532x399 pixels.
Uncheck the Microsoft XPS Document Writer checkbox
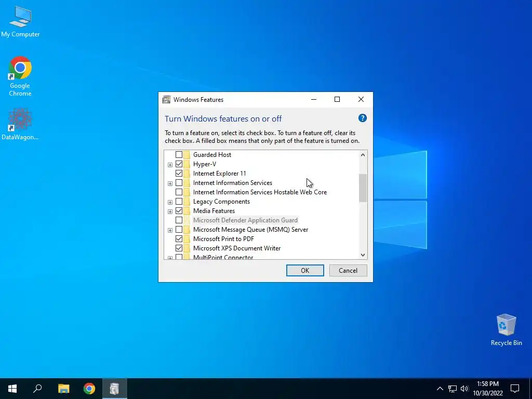coord(179,248)
